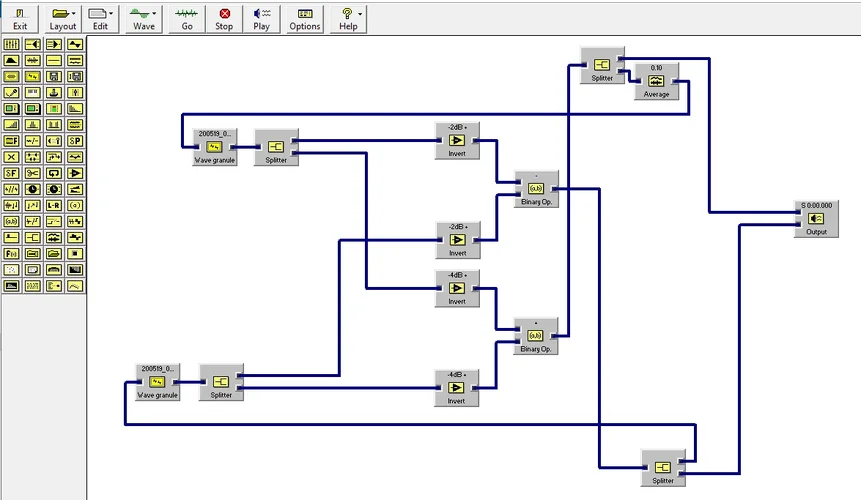The width and height of the screenshot is (861, 500).
Task: Pick the X multiply palette icon
Action: point(12,157)
